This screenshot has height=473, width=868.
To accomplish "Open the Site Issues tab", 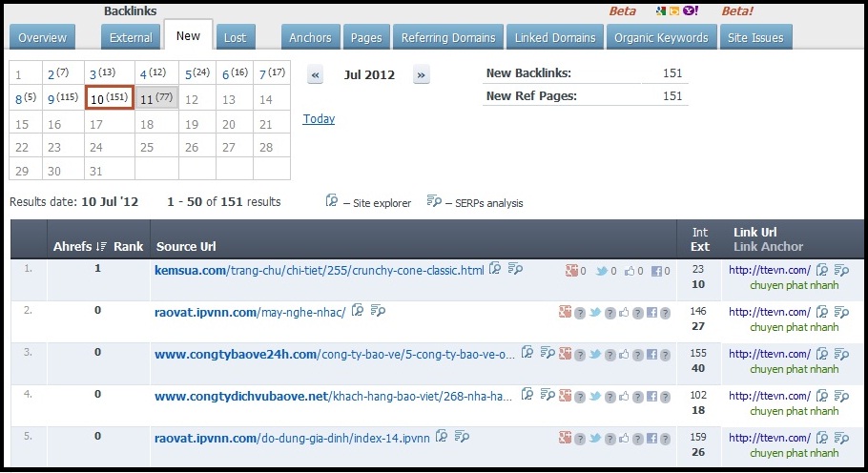I will (755, 37).
